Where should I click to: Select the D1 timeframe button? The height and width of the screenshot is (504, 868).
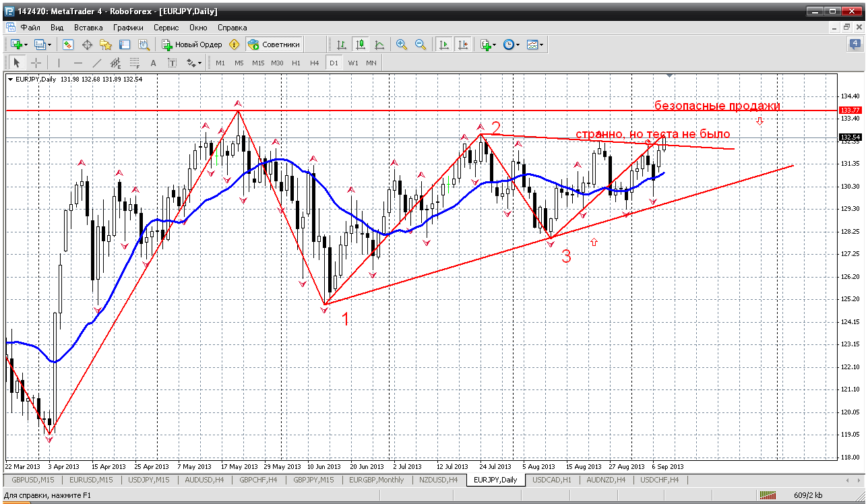click(334, 63)
